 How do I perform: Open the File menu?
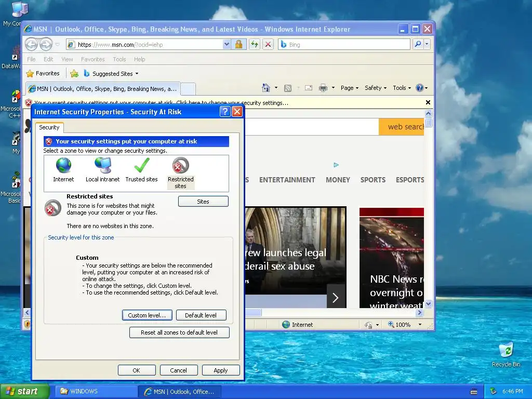[x=31, y=59]
